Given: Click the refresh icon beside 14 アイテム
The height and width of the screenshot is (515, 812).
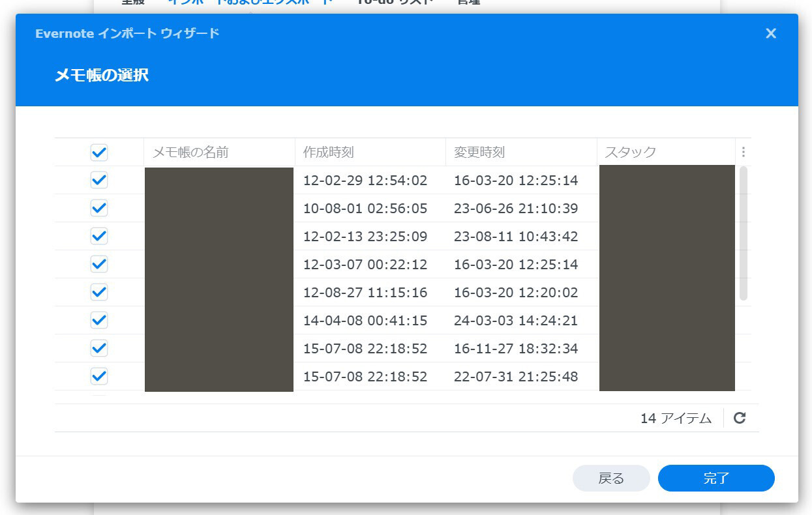Looking at the screenshot, I should (x=740, y=418).
